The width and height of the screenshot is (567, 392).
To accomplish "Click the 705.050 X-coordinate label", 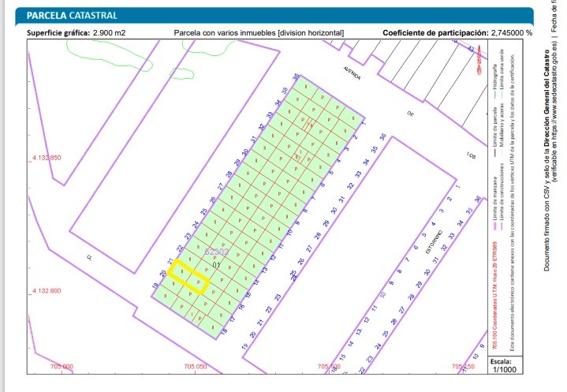I will click(x=194, y=367).
